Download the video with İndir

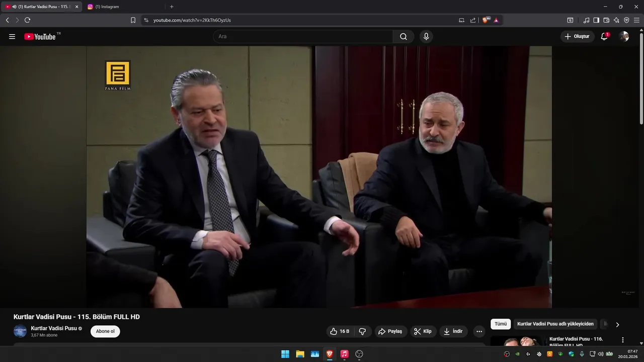453,331
